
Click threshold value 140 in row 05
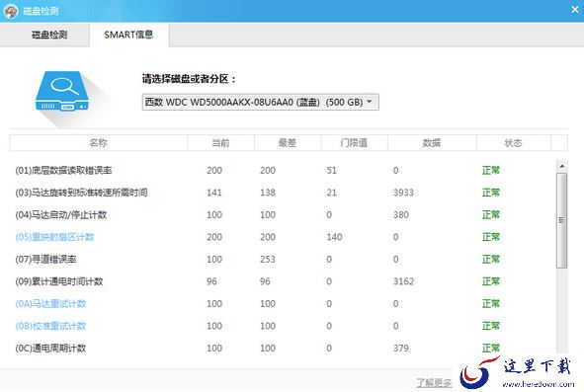point(334,237)
